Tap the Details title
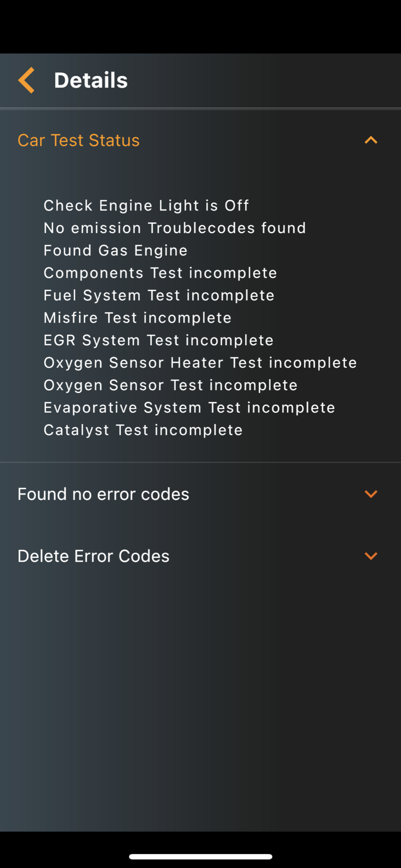Screen dimensions: 401x868 91,80
